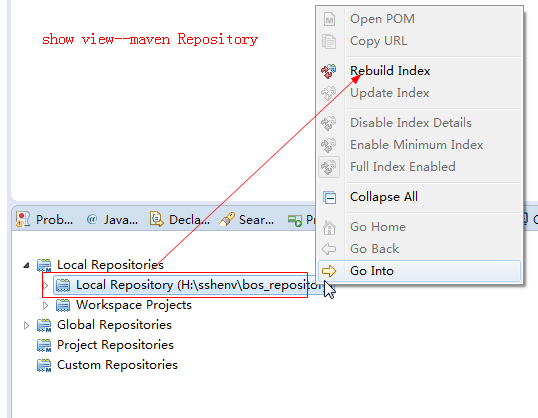
Task: Expand the Global Repositories node
Action: pos(26,325)
